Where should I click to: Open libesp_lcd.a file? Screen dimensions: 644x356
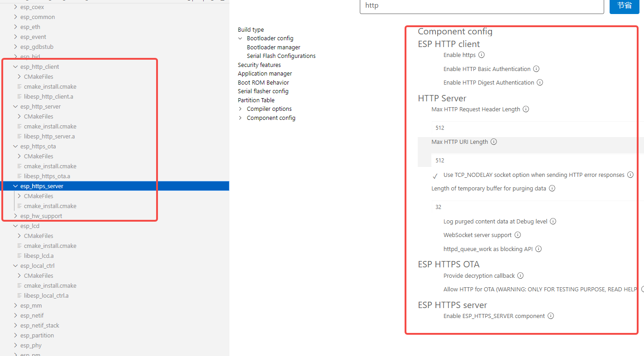38,256
